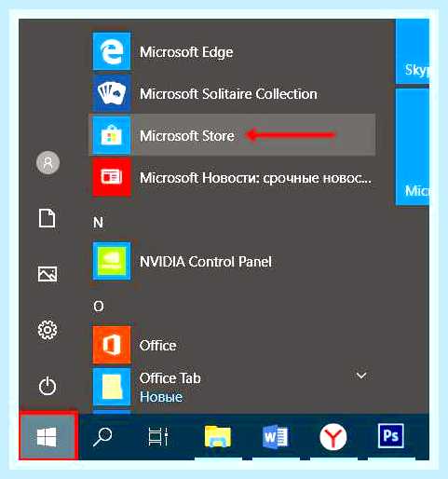Open the Microsoft Edge app icon
The width and height of the screenshot is (448, 479).
[x=112, y=51]
